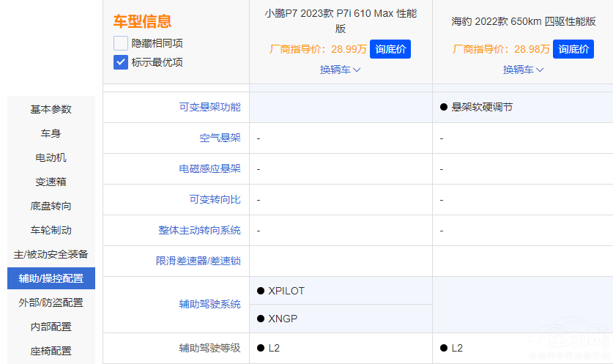Select 车轮制动 in sidebar
613x364 pixels.
51,230
